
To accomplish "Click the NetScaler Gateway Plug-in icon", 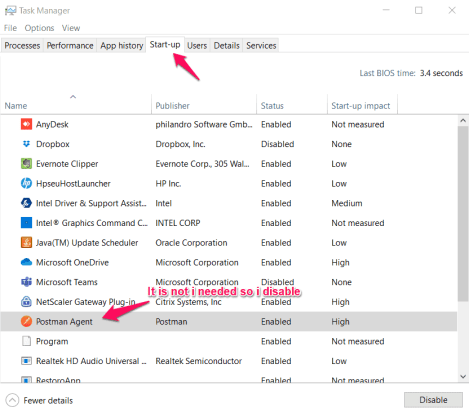I will pos(26,302).
